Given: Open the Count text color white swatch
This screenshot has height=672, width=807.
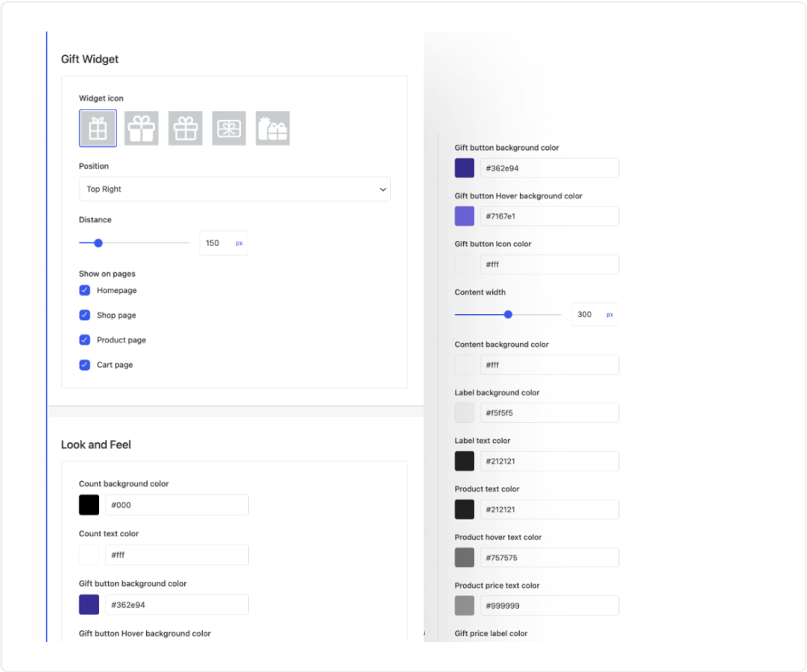Looking at the screenshot, I should [89, 555].
